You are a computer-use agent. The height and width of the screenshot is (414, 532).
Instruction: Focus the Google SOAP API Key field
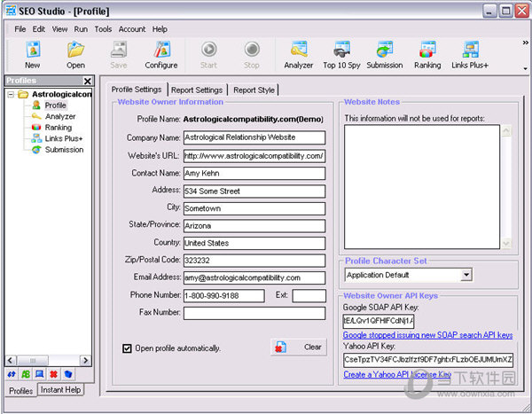coord(379,321)
